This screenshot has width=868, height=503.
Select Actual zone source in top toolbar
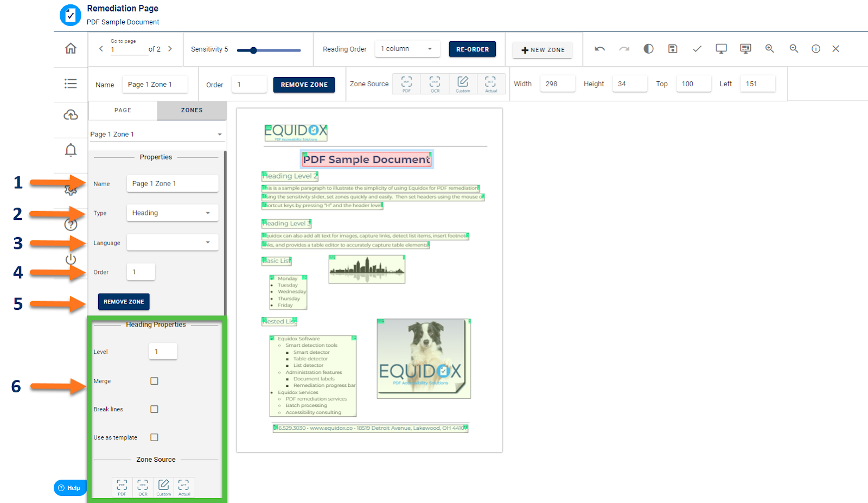pos(491,84)
